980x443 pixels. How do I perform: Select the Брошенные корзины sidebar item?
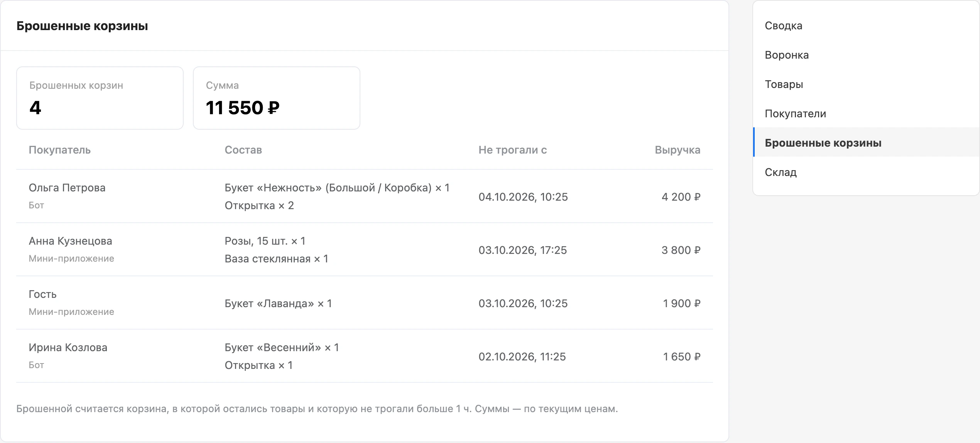pos(866,142)
